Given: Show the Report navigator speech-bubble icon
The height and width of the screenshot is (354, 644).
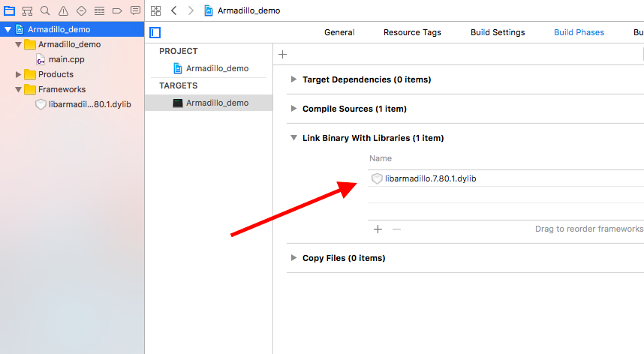Looking at the screenshot, I should pos(135,10).
